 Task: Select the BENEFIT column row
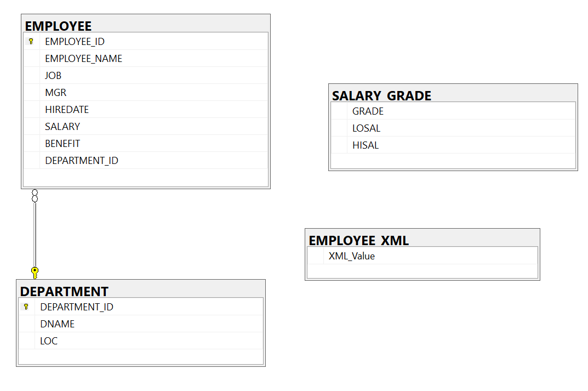[x=146, y=143]
